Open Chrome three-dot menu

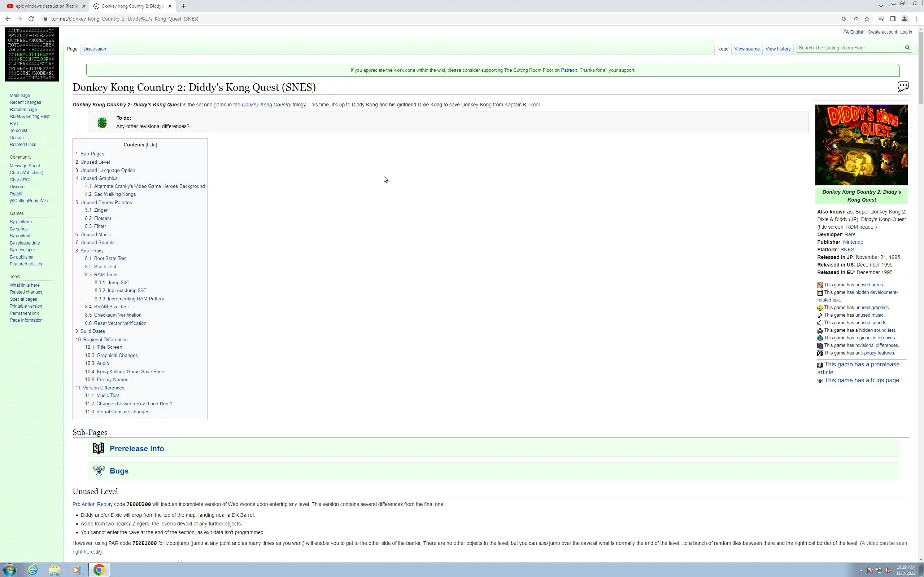pos(916,19)
